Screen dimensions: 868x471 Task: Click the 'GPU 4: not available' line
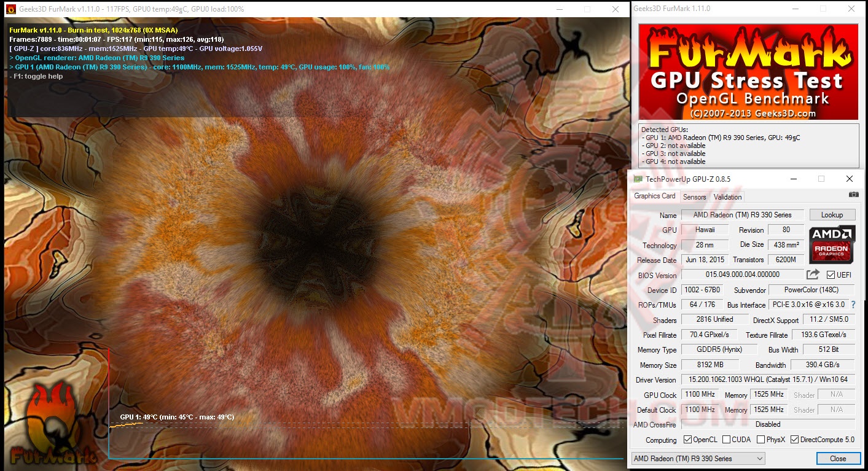(674, 162)
